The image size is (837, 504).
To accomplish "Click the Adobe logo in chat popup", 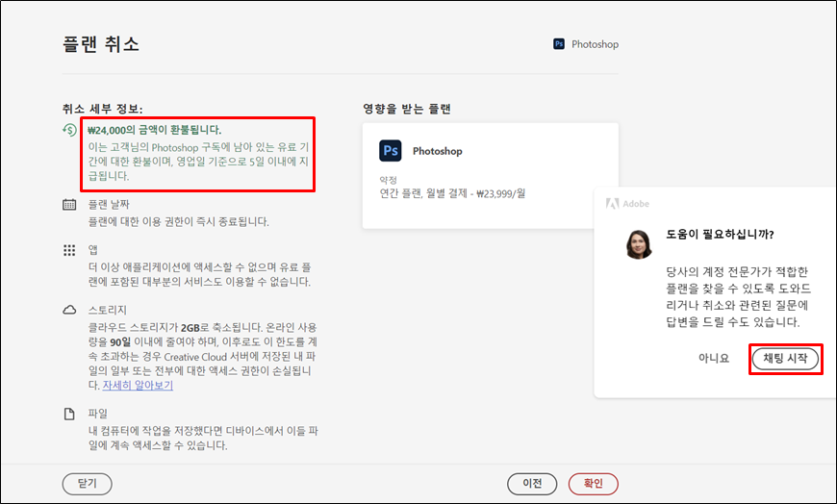I will point(627,203).
